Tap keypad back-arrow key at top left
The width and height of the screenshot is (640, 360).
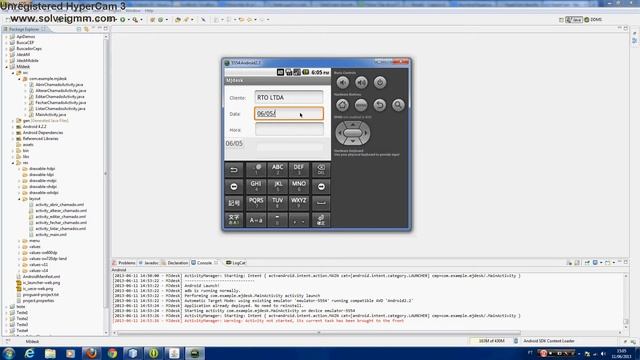(x=234, y=169)
